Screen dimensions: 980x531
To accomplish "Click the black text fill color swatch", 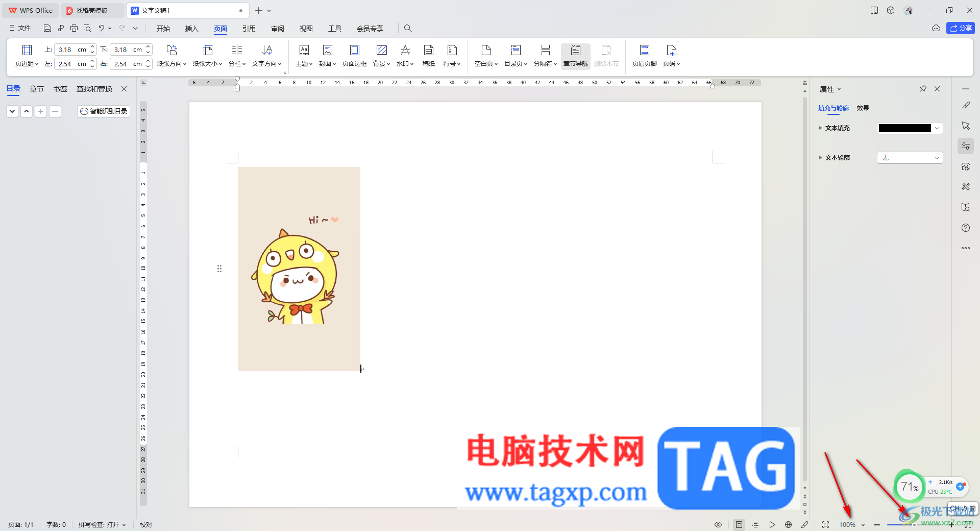I will (x=905, y=128).
